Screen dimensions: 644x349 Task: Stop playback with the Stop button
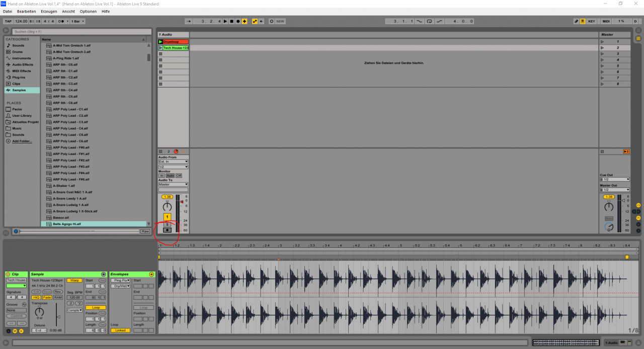pos(232,21)
